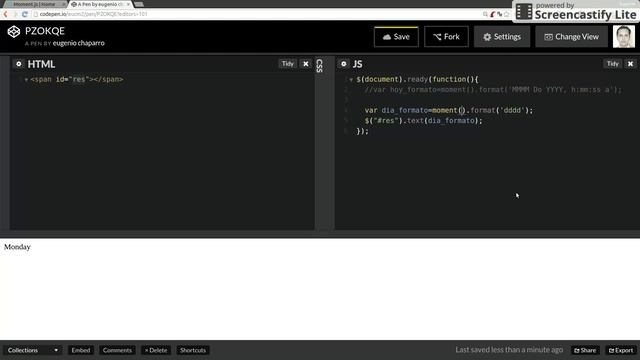640x360 pixels.
Task: Switch to the Moment.js Home tab
Action: 35,4
